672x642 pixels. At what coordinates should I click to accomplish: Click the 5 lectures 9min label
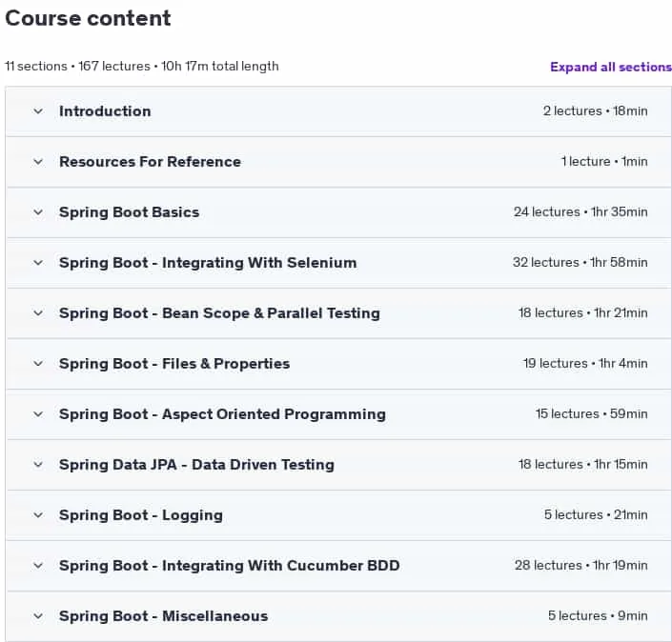(598, 616)
